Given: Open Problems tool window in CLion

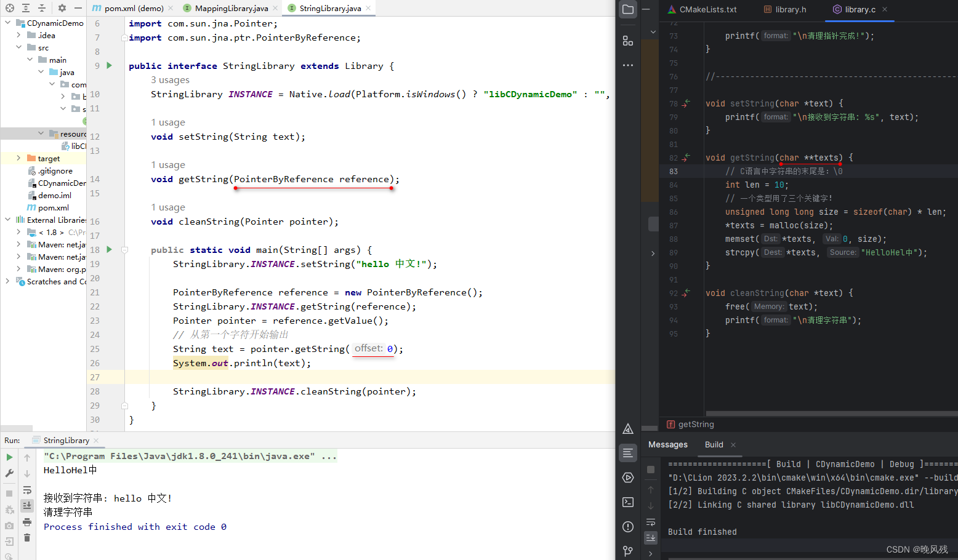Looking at the screenshot, I should (x=628, y=527).
